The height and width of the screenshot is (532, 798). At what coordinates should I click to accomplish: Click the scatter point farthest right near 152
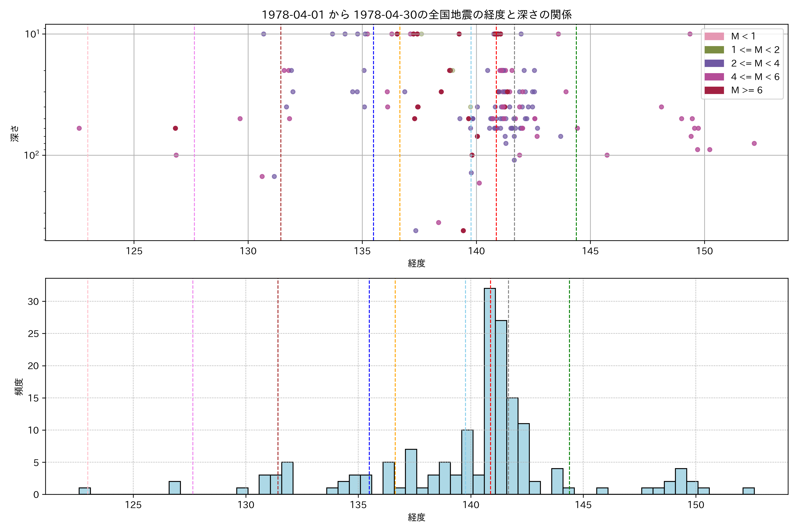coord(754,143)
